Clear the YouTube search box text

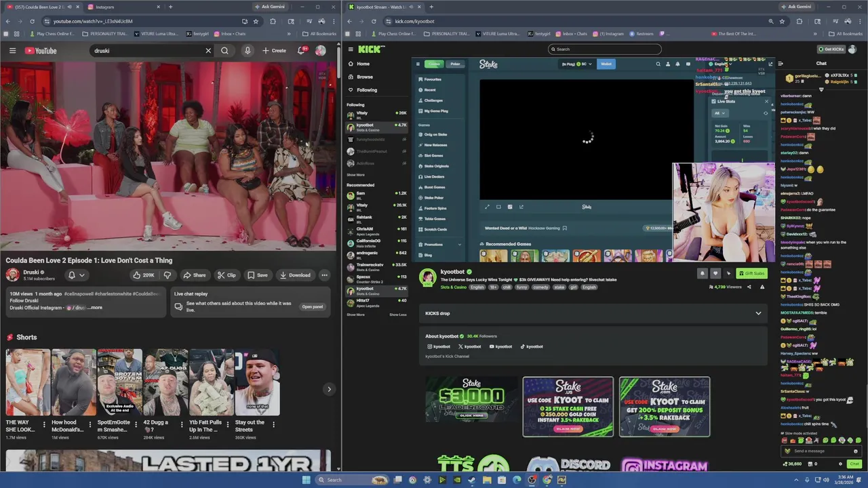point(208,51)
